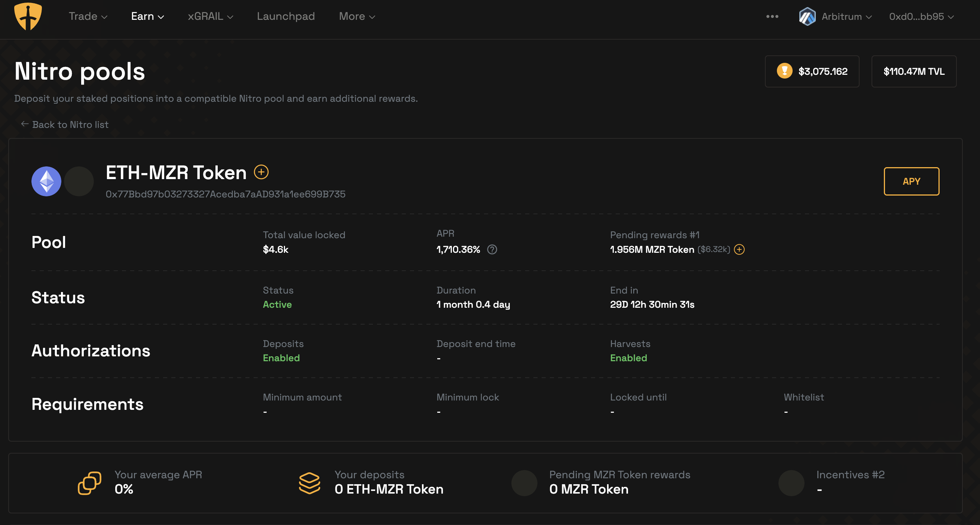Image resolution: width=980 pixels, height=525 pixels.
Task: Toggle the APY display button
Action: 911,181
